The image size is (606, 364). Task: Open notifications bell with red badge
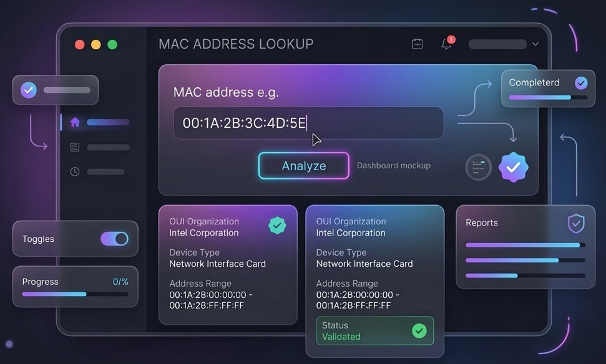(447, 43)
